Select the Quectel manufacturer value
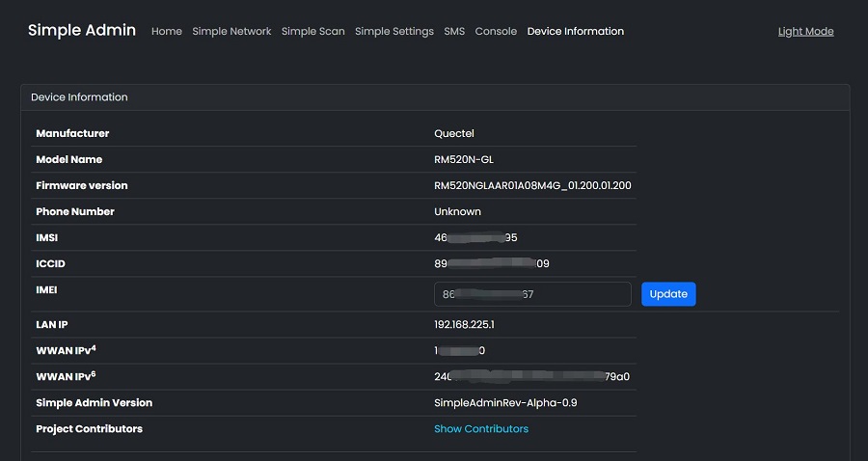 454,133
